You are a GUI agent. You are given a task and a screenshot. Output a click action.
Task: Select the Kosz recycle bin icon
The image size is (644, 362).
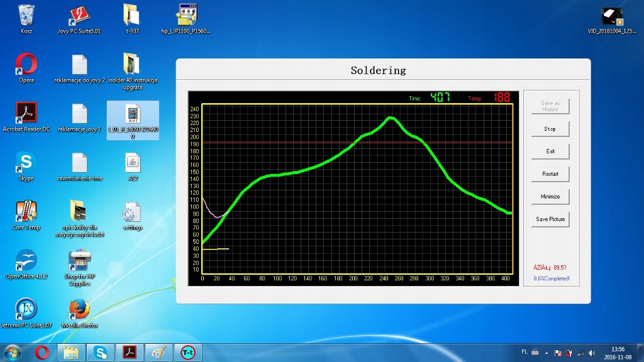click(x=26, y=16)
